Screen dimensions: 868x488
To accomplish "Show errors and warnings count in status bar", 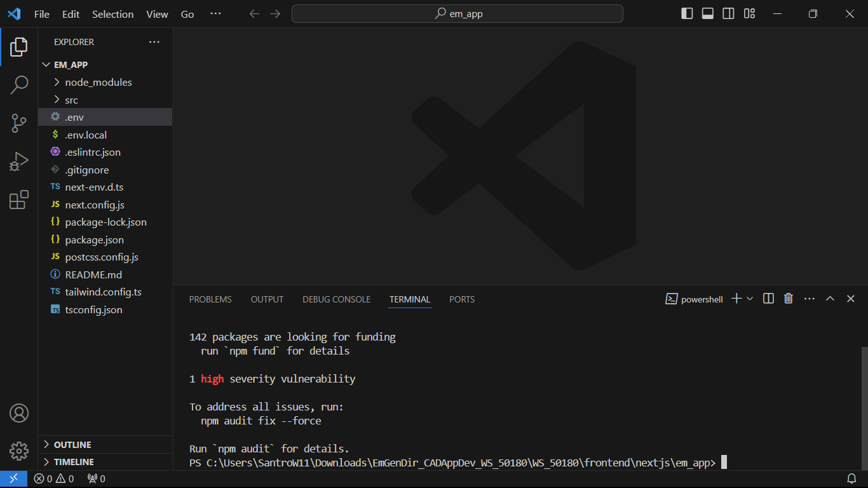I will [54, 478].
